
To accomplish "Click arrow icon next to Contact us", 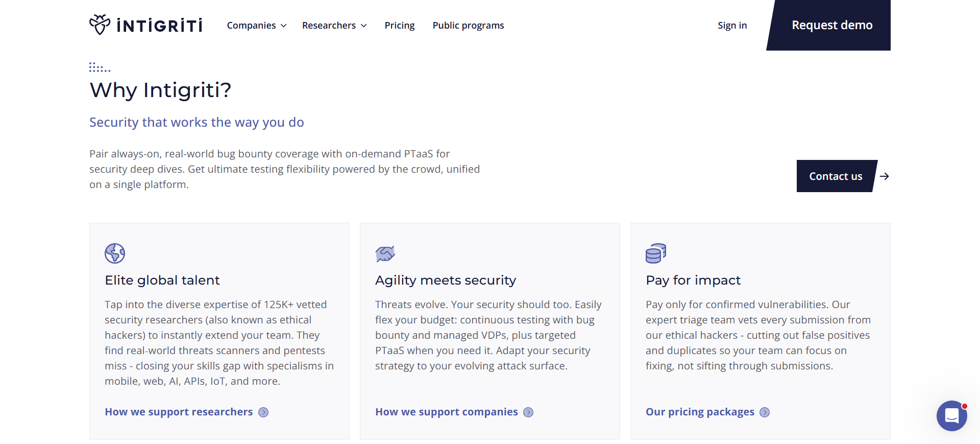I will coord(885,176).
